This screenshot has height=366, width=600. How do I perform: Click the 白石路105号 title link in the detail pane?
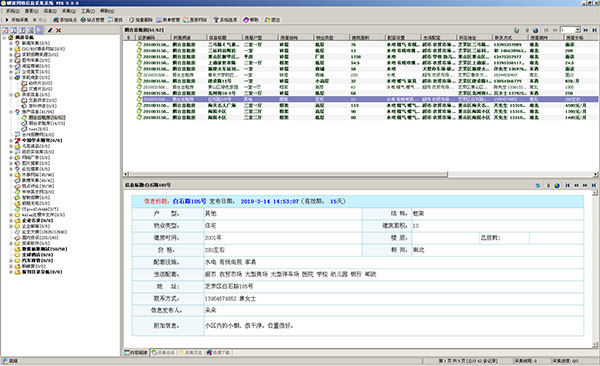189,201
